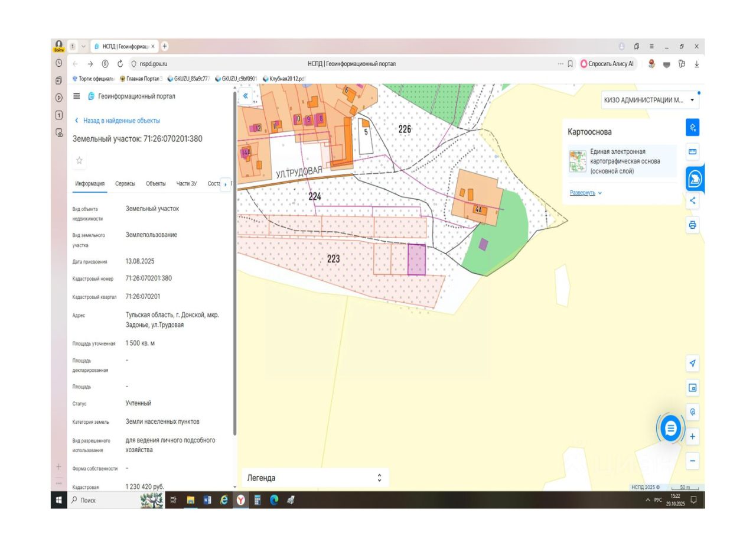
Task: Select the ruler measurement tool
Action: (693, 152)
